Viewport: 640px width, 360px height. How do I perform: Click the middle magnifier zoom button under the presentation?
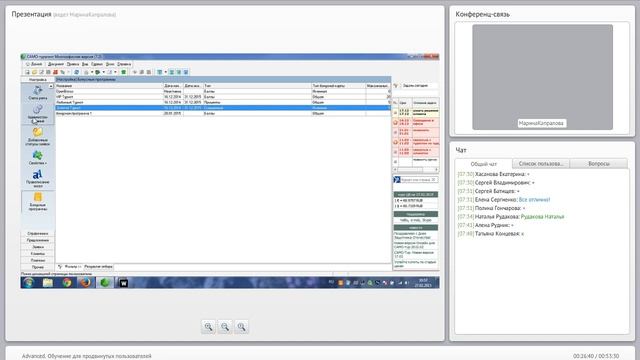[x=225, y=327]
